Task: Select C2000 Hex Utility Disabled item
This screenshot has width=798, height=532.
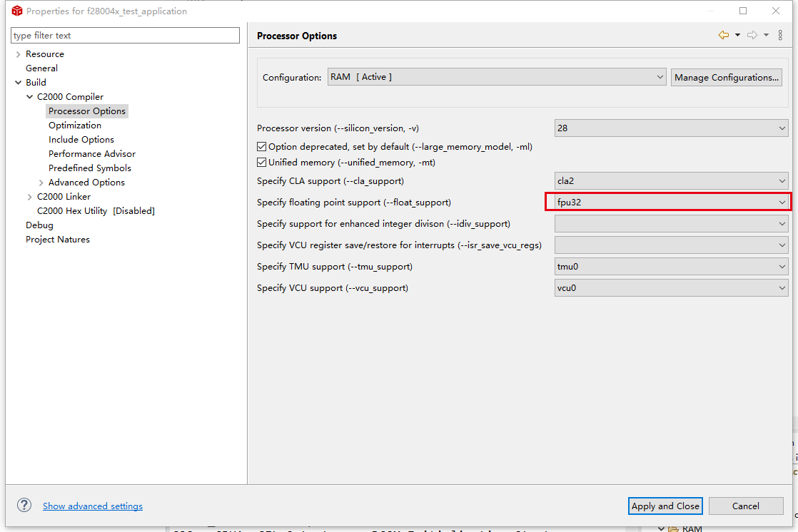Action: (x=96, y=210)
